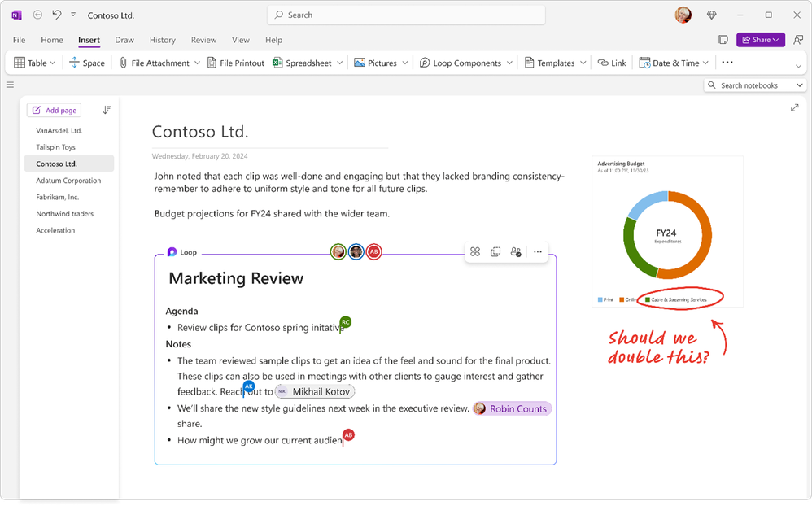Undo the last action via the undo icon
Viewport: 812px width, 506px height.
57,15
